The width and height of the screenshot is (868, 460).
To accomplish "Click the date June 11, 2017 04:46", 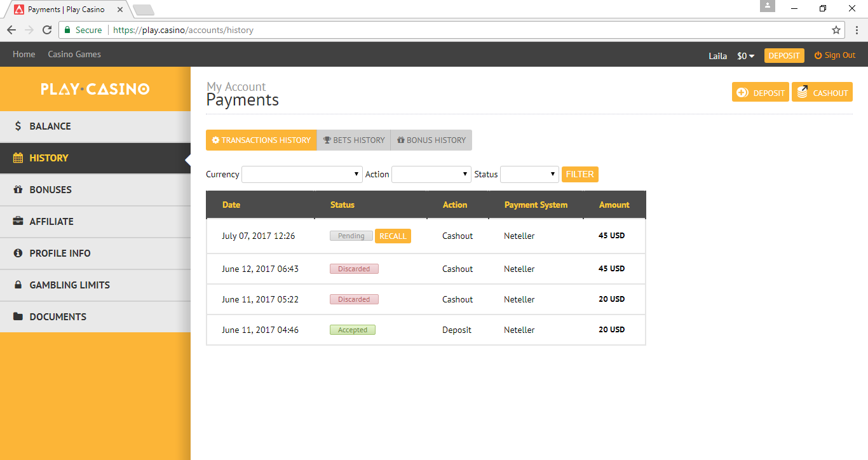I will point(260,330).
